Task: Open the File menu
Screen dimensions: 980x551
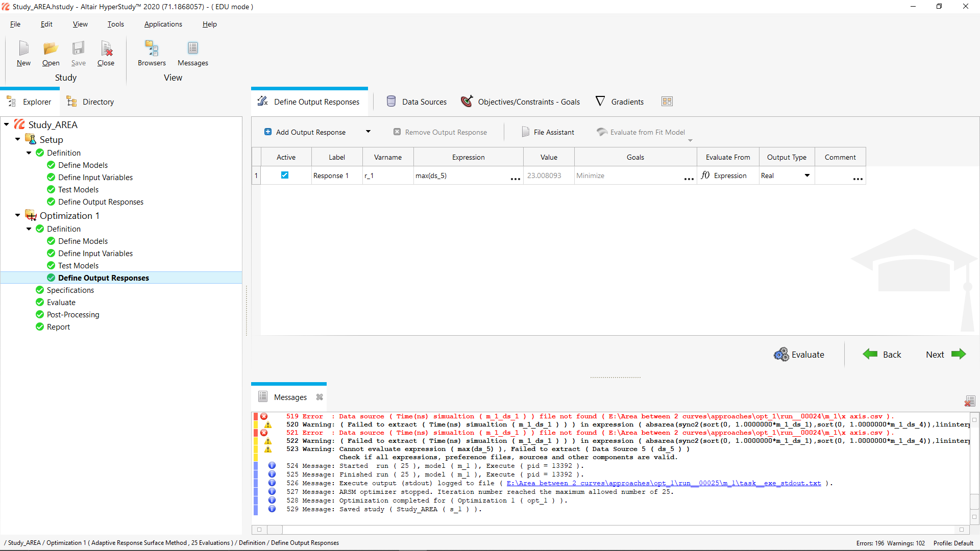Action: click(15, 24)
